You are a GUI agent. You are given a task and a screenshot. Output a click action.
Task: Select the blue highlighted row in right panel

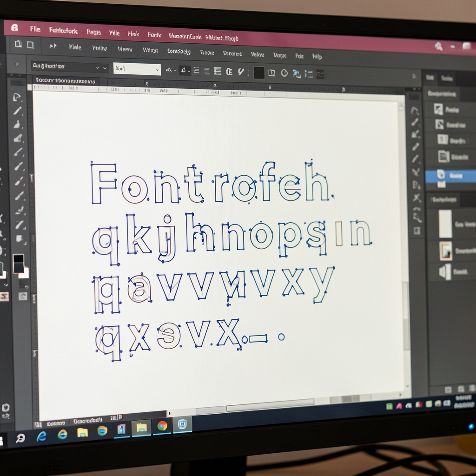[450, 176]
